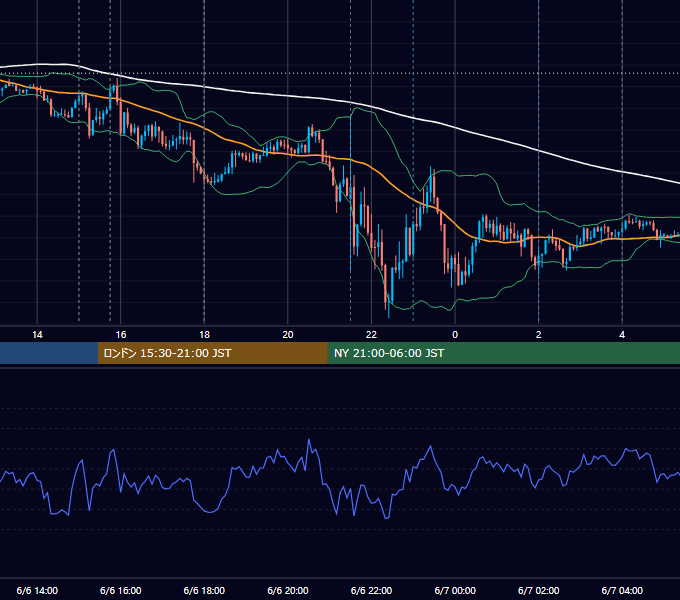
Task: Click the 6/7 00:00 date label
Action: (x=455, y=590)
